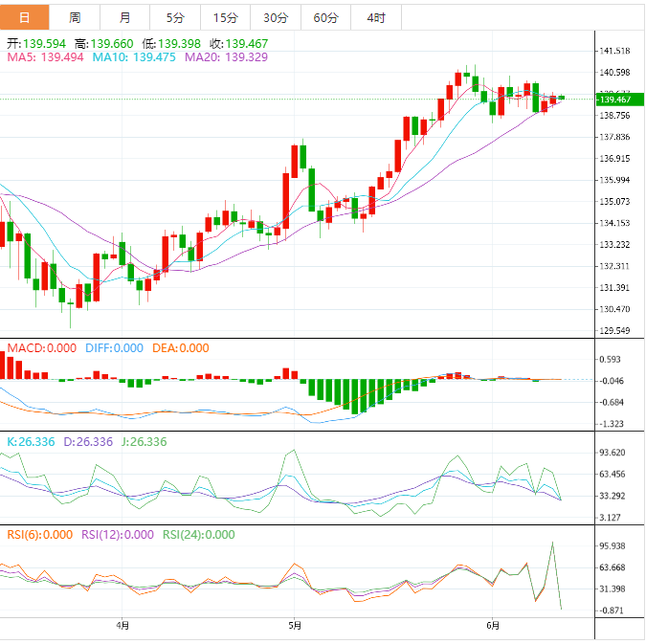Click the 129.549 price axis label
The height and width of the screenshot is (644, 646).
614,330
